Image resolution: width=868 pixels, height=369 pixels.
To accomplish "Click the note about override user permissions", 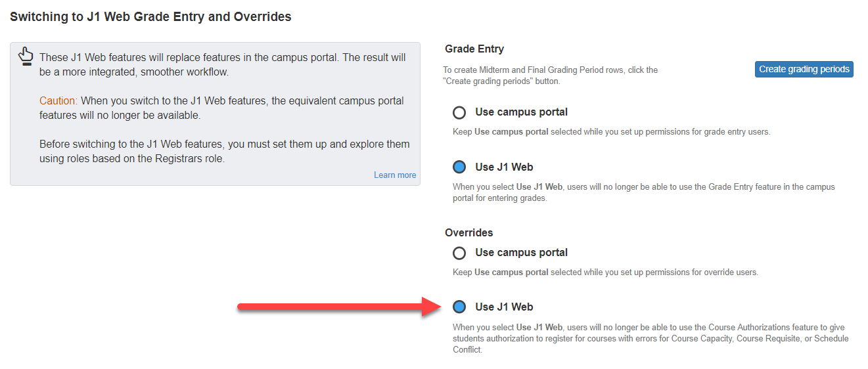I will click(605, 272).
